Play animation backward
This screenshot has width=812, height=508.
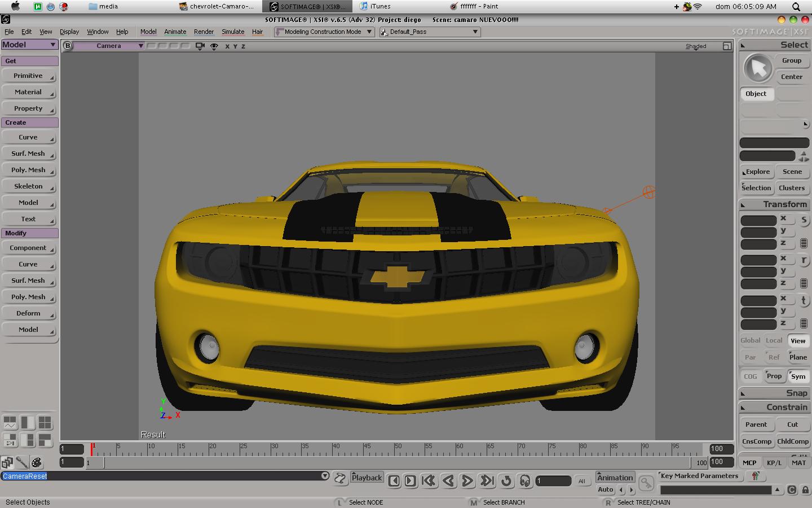pyautogui.click(x=448, y=480)
